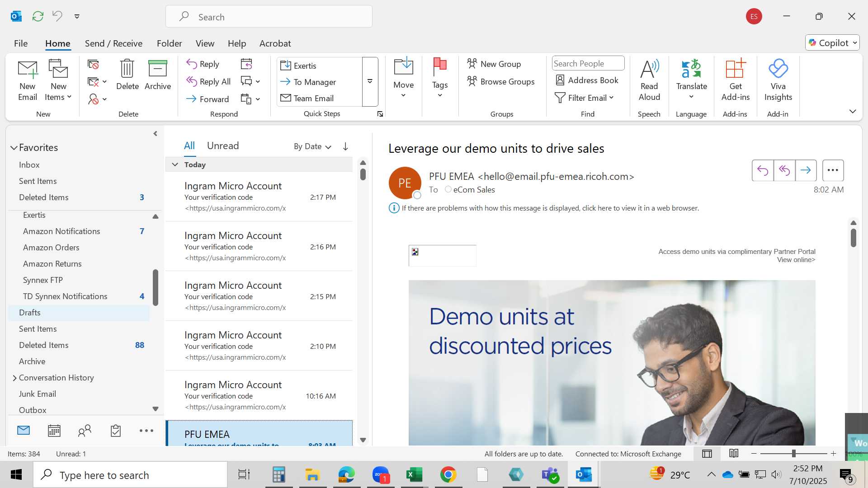The image size is (868, 488).
Task: Expand the Quick Steps gallery
Action: click(x=370, y=82)
